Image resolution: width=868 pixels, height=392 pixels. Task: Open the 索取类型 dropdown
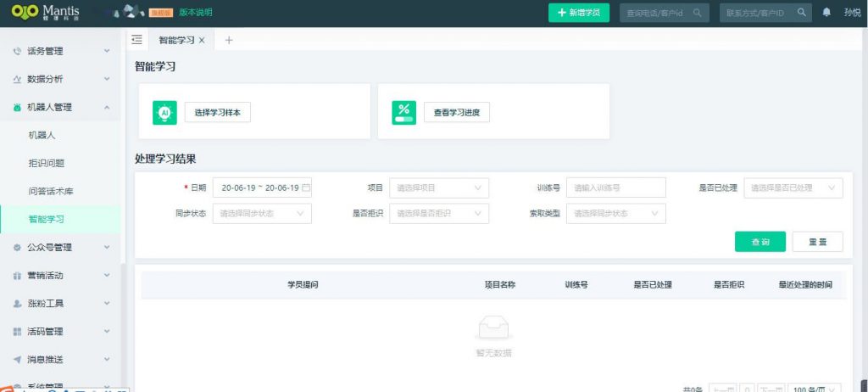pos(615,214)
